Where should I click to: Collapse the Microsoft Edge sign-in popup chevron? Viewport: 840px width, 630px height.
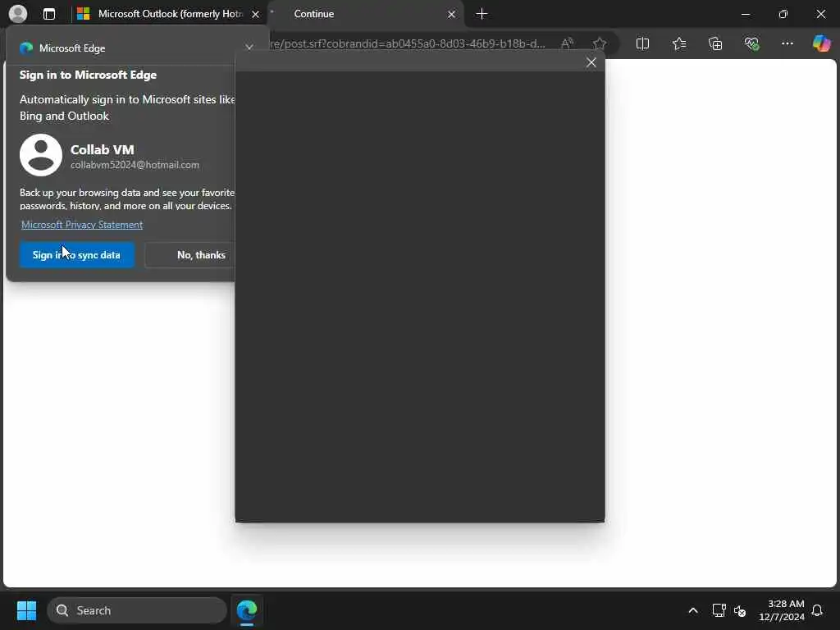249,48
